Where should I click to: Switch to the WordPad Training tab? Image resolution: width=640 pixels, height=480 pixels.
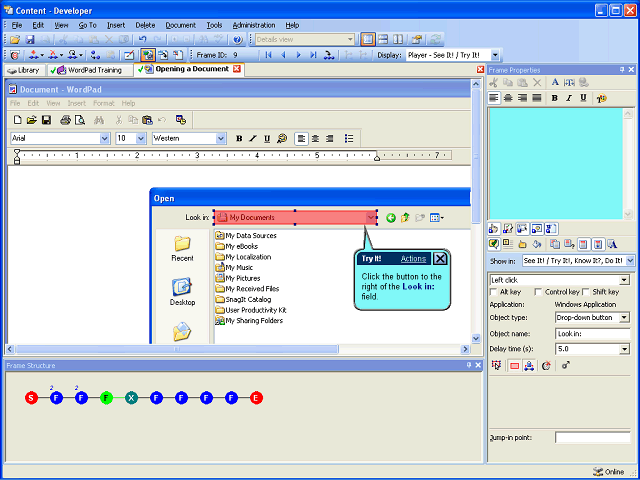90,70
